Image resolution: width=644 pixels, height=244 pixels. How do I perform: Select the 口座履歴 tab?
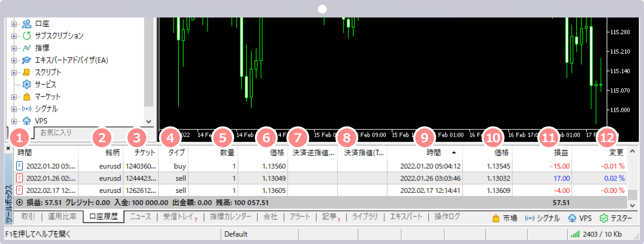pos(104,216)
